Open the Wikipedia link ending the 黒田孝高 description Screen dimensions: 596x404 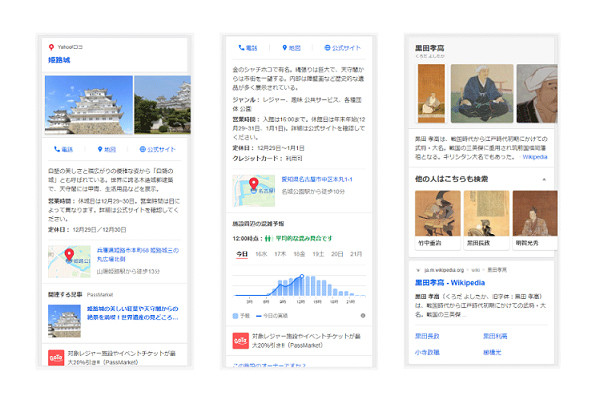pyautogui.click(x=535, y=157)
